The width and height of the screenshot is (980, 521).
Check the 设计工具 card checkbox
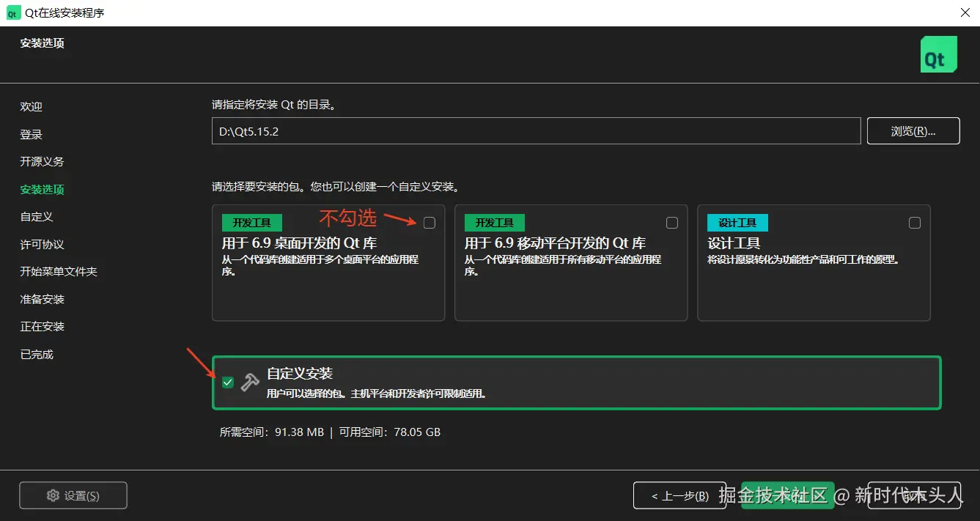(x=915, y=223)
